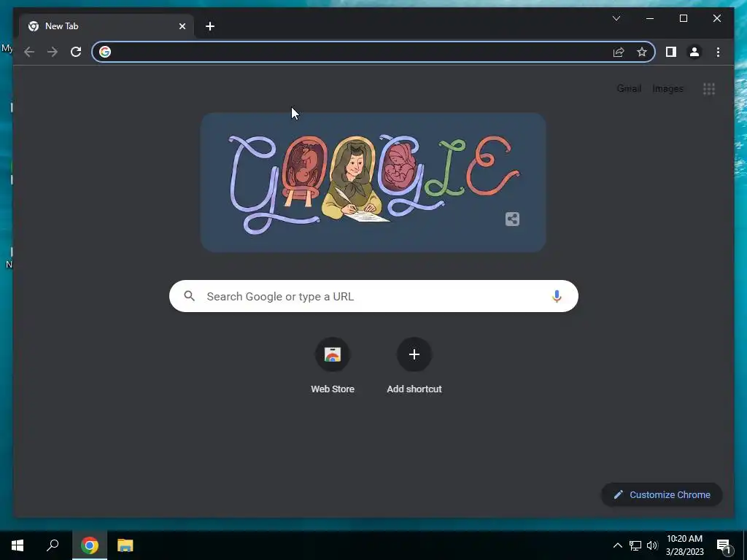Start voice search with microphone
The height and width of the screenshot is (560, 747).
click(557, 296)
